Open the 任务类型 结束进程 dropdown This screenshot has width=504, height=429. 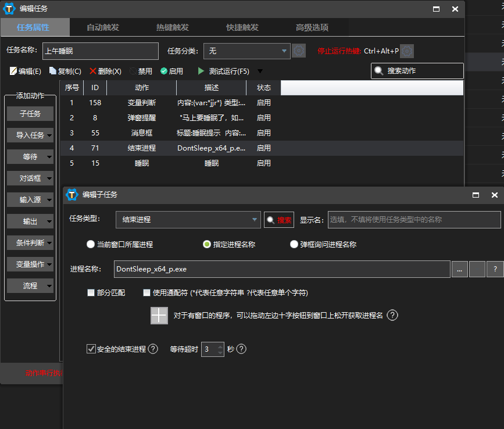click(188, 220)
